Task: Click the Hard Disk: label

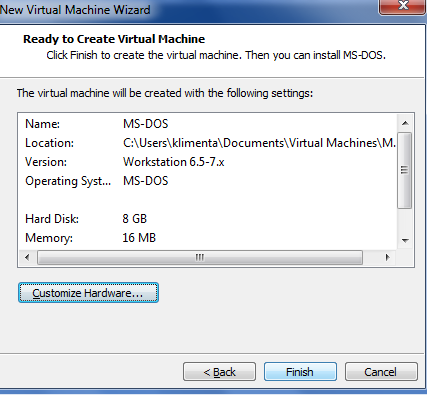Action: pos(52,219)
